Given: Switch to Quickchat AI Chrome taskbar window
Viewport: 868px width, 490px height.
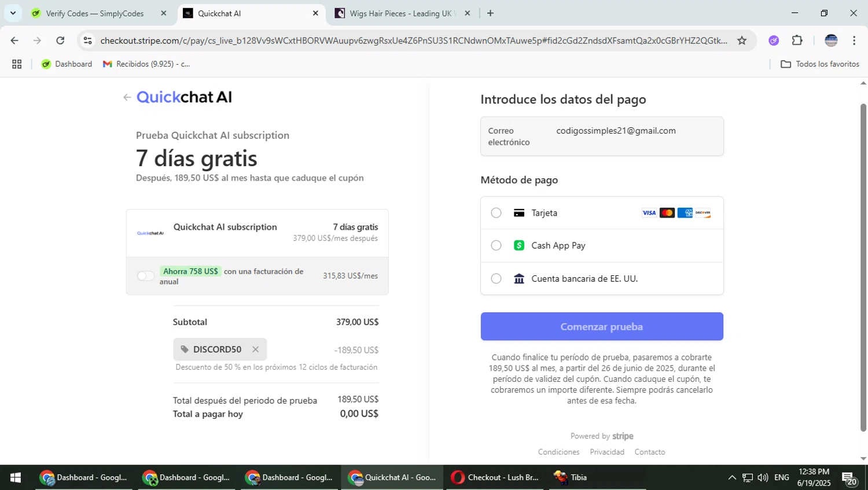Looking at the screenshot, I should 392,477.
